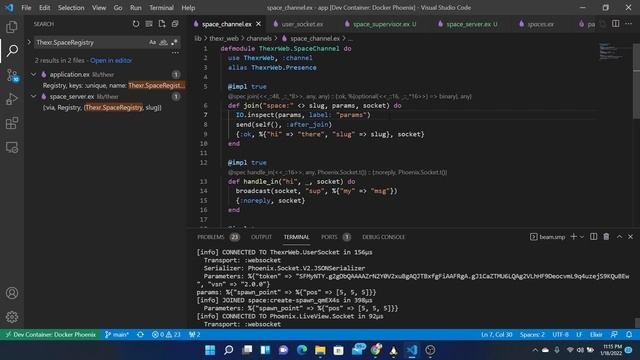
Task: Click the code minimap preview
Action: [610, 52]
